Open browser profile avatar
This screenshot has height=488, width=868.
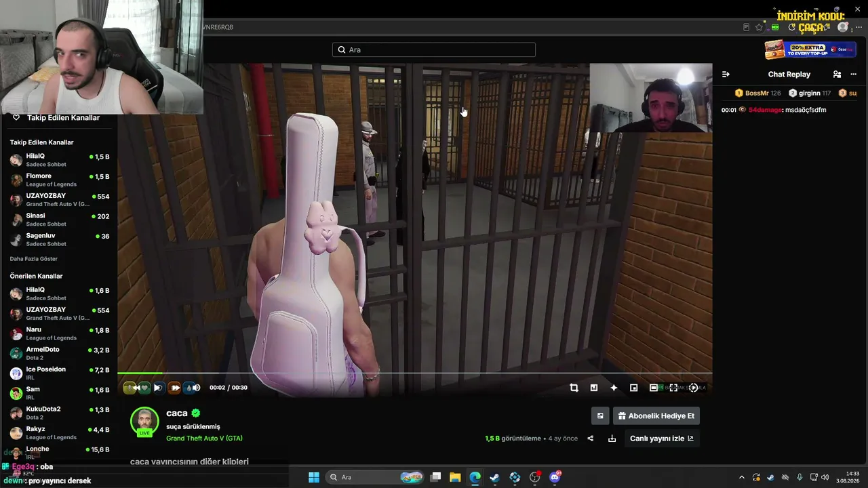point(843,27)
